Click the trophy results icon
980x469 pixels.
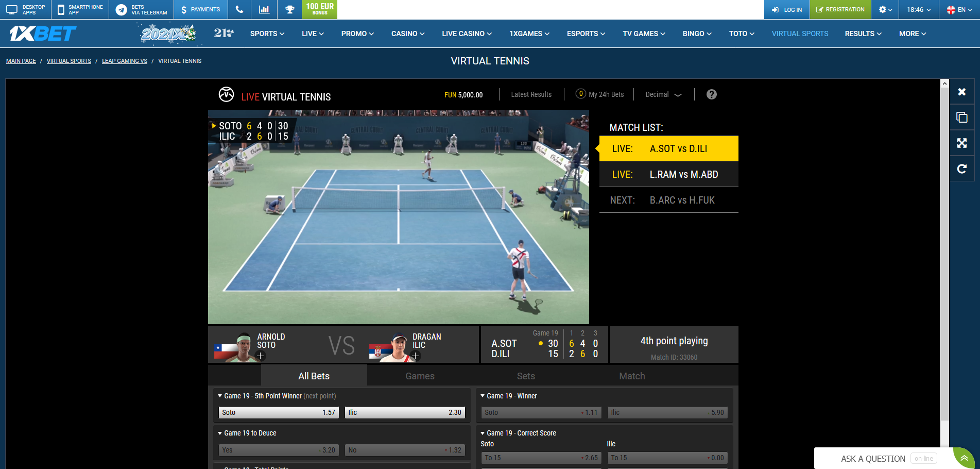pos(290,10)
